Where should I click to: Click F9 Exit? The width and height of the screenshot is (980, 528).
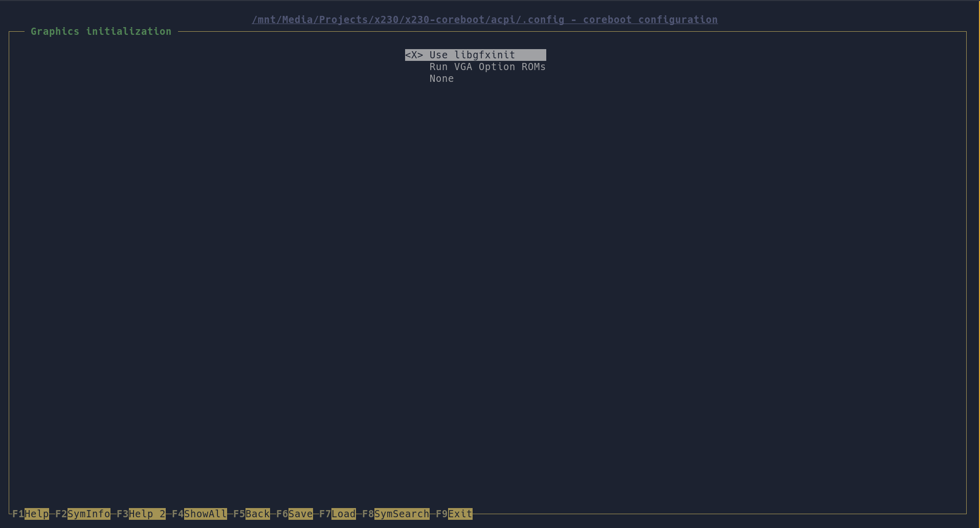point(454,514)
